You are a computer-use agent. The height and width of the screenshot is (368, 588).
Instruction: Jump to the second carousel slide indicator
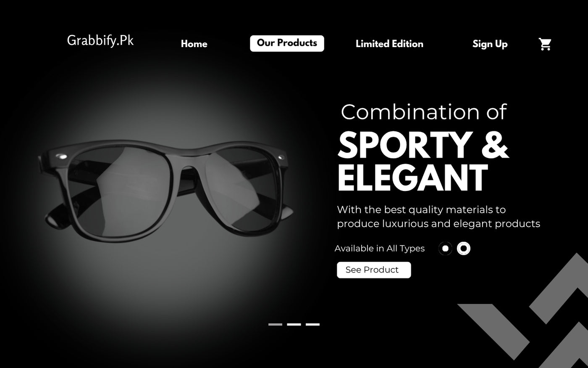click(x=294, y=324)
